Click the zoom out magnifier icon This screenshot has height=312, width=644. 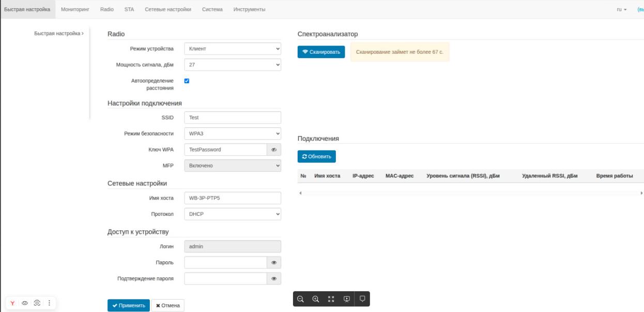[300, 299]
